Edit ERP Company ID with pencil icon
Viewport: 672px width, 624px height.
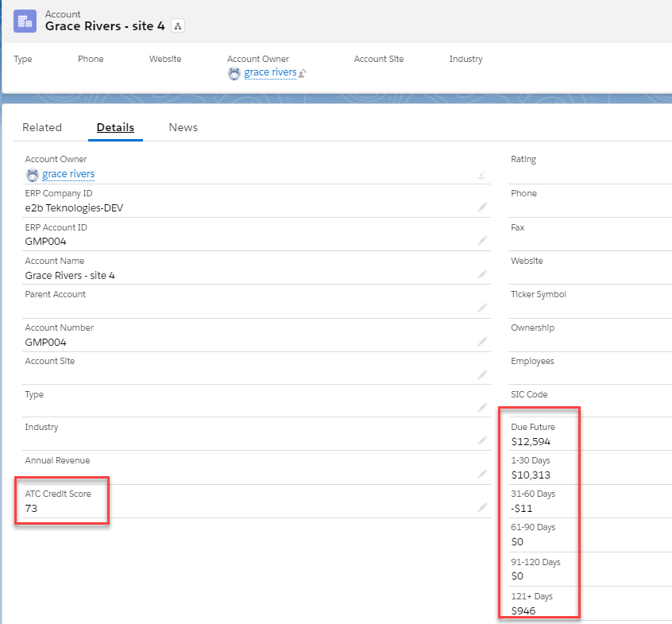point(482,207)
